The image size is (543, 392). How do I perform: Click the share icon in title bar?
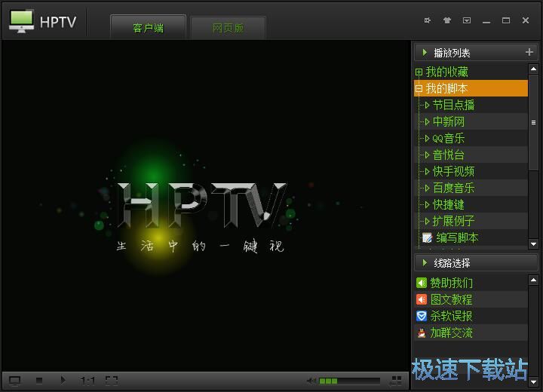[x=428, y=20]
